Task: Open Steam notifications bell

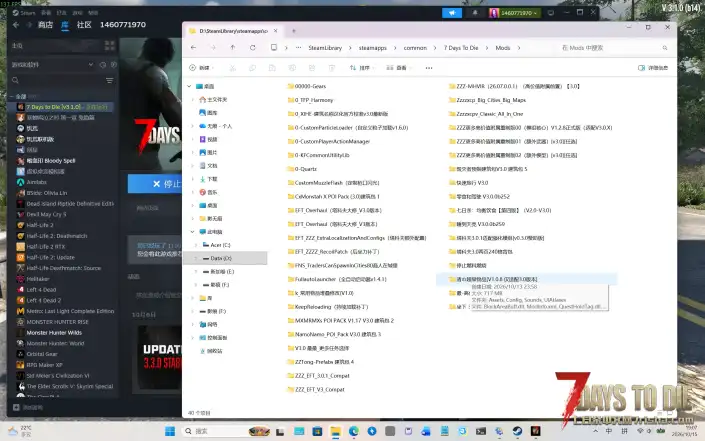Action: pos(475,13)
